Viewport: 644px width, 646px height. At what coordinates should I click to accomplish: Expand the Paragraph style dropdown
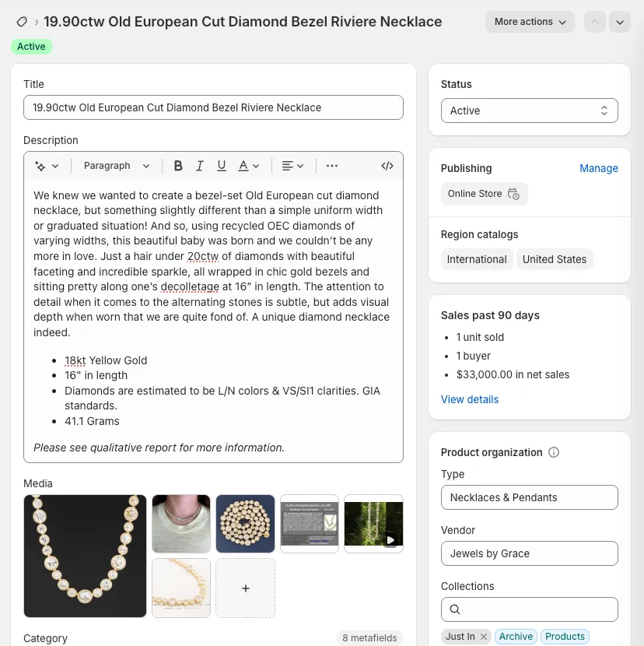click(116, 166)
